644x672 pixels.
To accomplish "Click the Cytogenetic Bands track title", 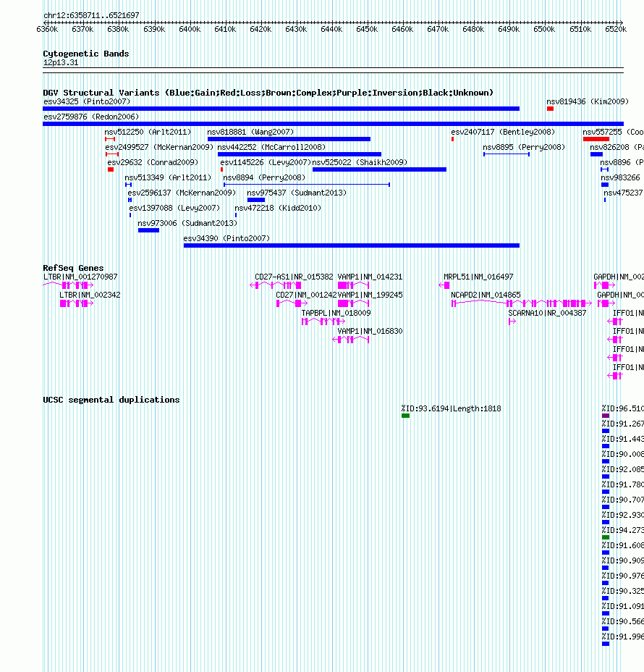I will coord(86,54).
